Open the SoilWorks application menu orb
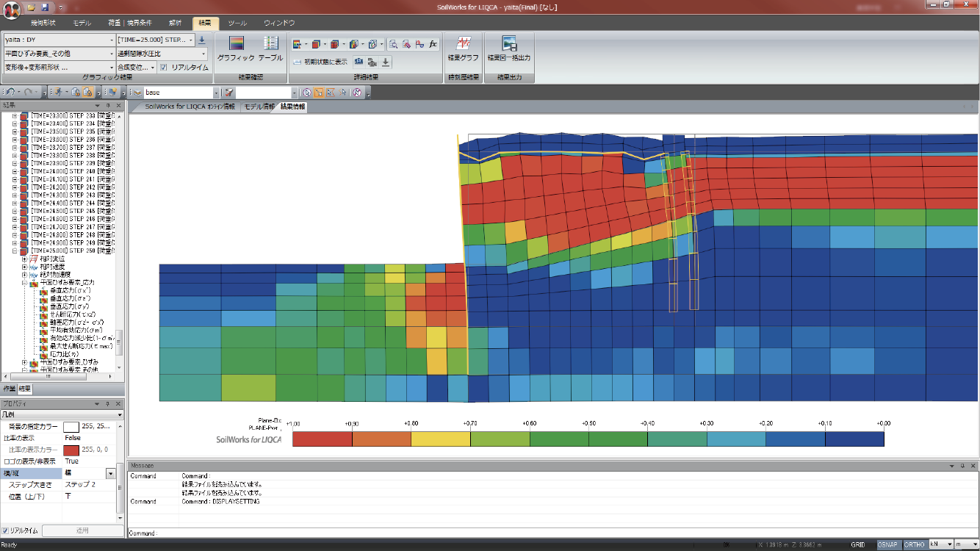This screenshot has height=551, width=980. pyautogui.click(x=10, y=11)
